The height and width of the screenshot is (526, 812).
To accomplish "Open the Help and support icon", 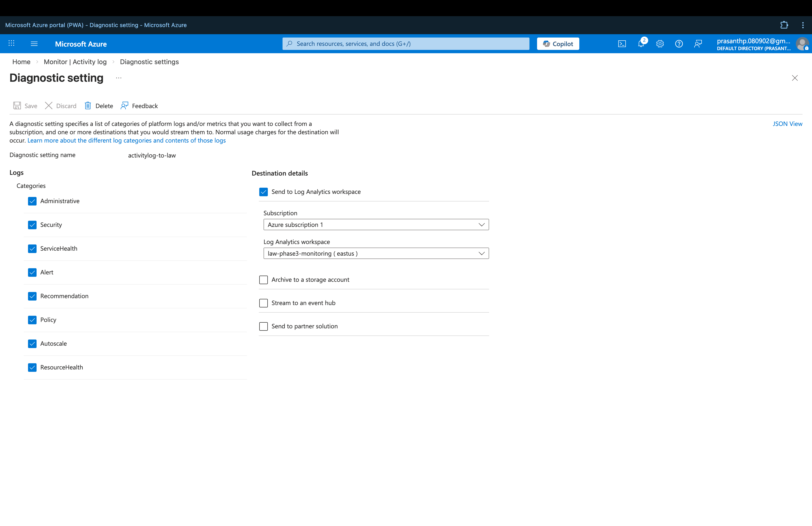I will coord(679,44).
